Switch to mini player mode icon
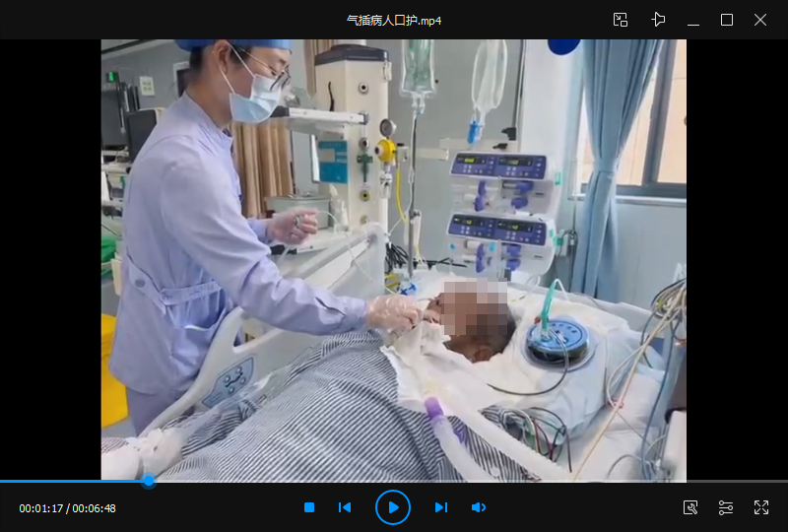Screen dimensions: 788x532 (621, 20)
